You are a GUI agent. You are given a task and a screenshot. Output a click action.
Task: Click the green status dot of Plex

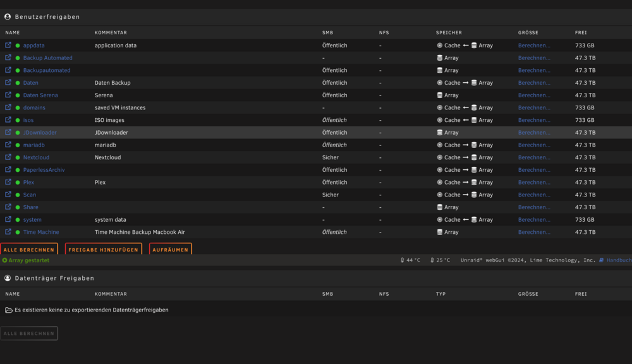pyautogui.click(x=18, y=183)
